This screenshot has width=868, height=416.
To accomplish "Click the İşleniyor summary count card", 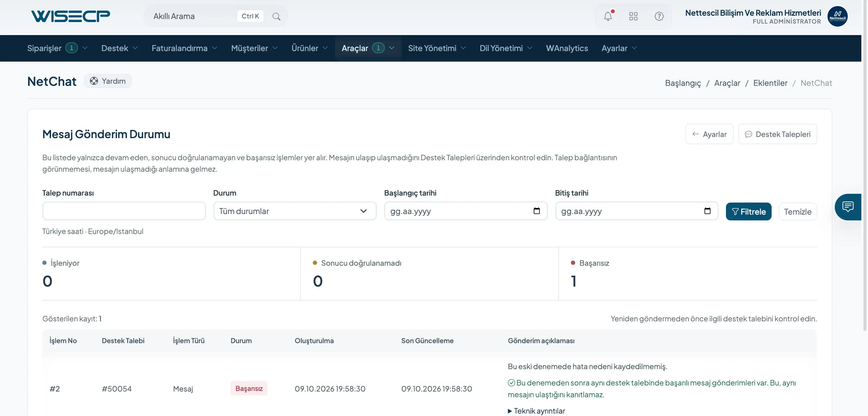I will click(171, 273).
